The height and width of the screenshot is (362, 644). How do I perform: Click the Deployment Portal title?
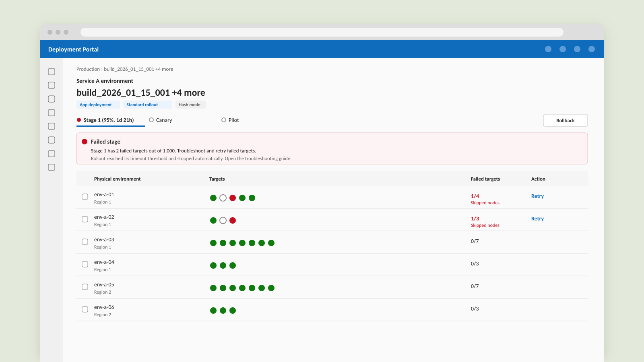tap(73, 49)
